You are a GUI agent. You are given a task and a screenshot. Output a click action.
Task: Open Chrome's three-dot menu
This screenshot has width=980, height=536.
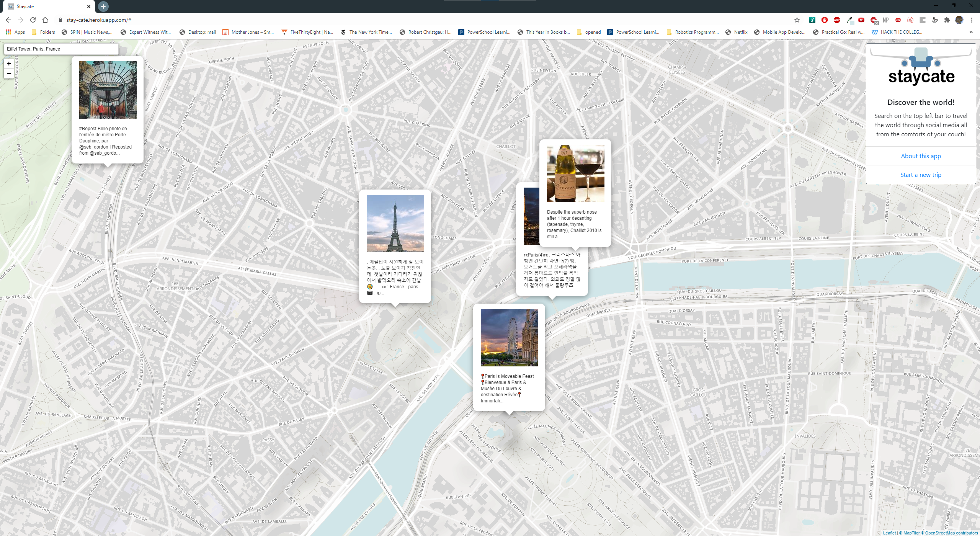972,20
